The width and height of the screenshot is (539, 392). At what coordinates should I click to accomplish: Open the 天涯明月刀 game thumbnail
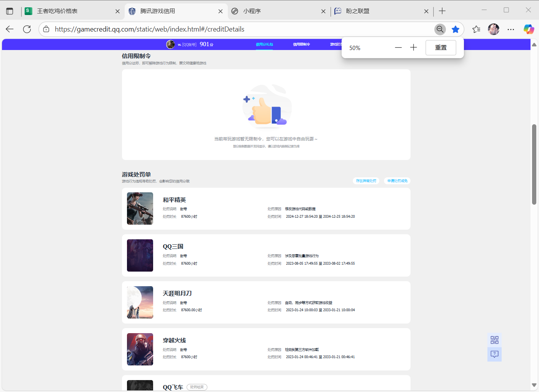(x=140, y=302)
